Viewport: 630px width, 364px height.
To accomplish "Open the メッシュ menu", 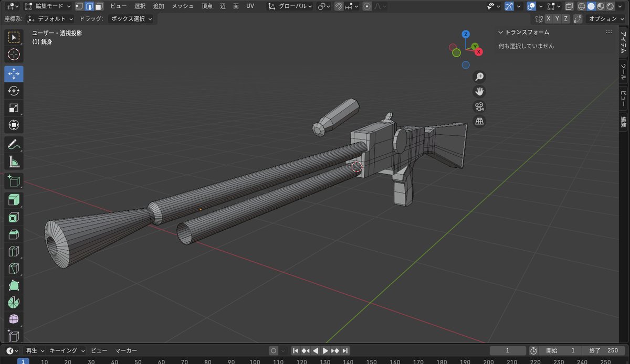I will point(183,6).
